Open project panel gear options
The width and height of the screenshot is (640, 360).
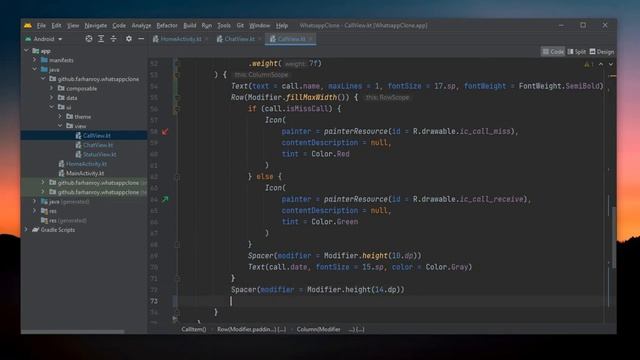129,39
